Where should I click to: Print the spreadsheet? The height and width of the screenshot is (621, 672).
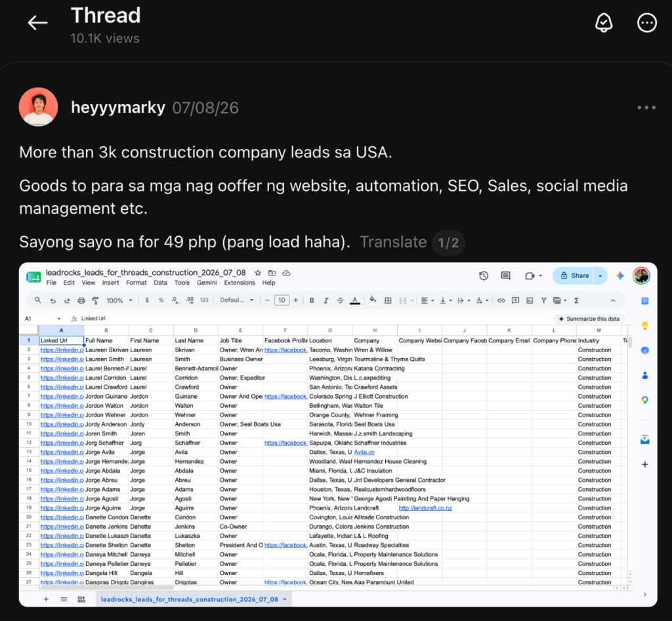(x=81, y=300)
